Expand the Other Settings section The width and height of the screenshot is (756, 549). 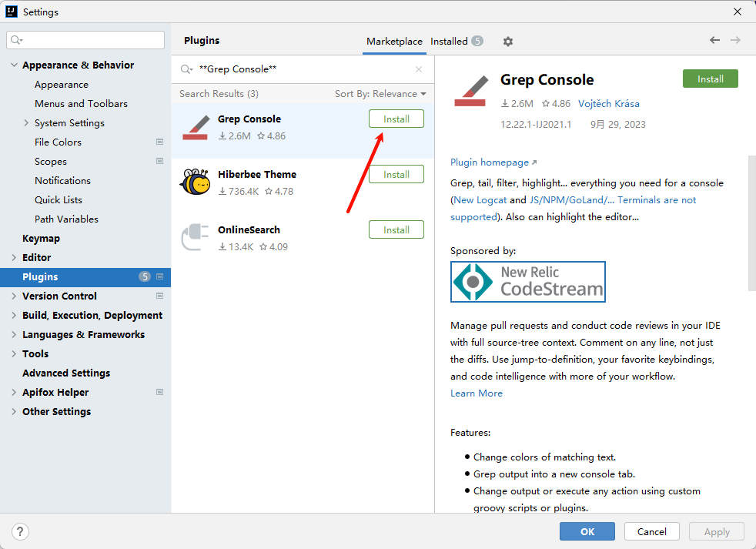coord(14,412)
